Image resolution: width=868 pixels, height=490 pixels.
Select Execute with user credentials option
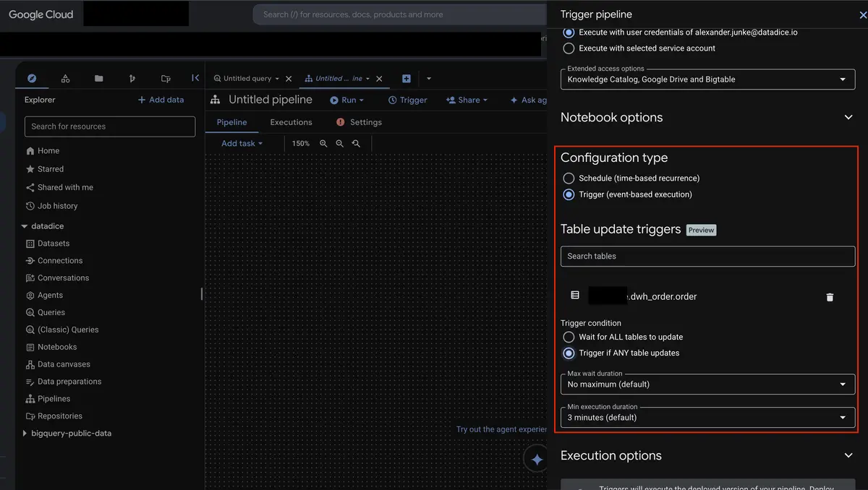569,33
